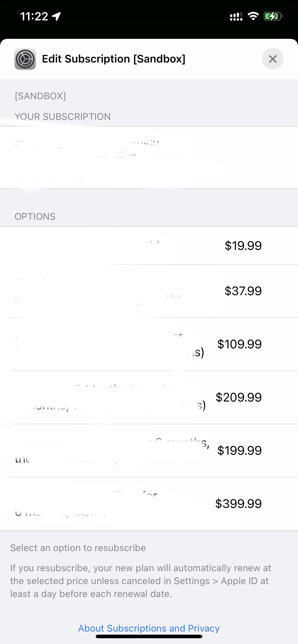Tap the YOUR SUBSCRIPTION section header
The image size is (298, 644).
click(63, 117)
